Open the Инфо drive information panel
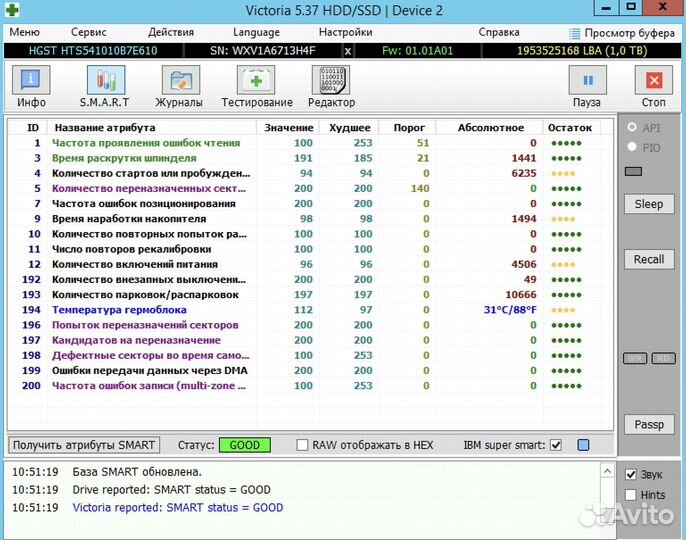The image size is (686, 540). (x=32, y=86)
